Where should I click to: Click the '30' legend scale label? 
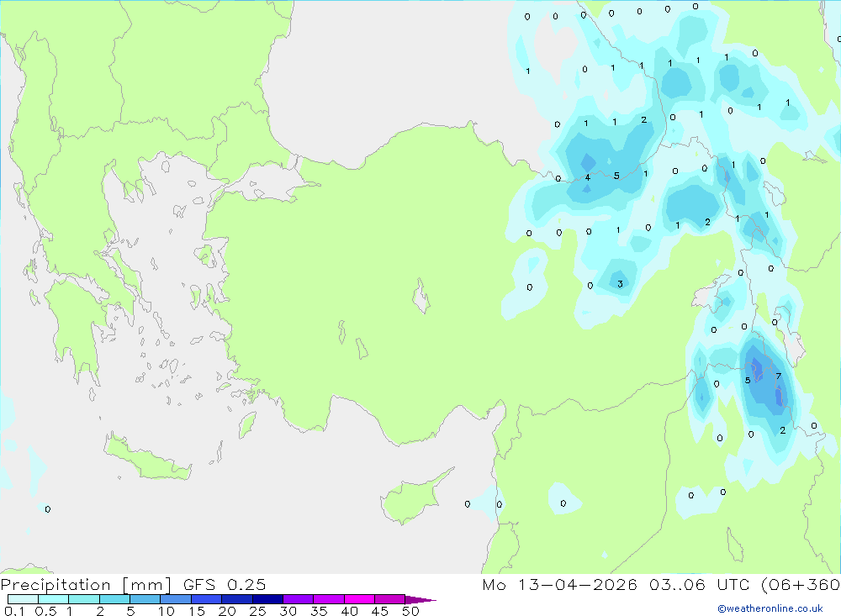pos(288,611)
